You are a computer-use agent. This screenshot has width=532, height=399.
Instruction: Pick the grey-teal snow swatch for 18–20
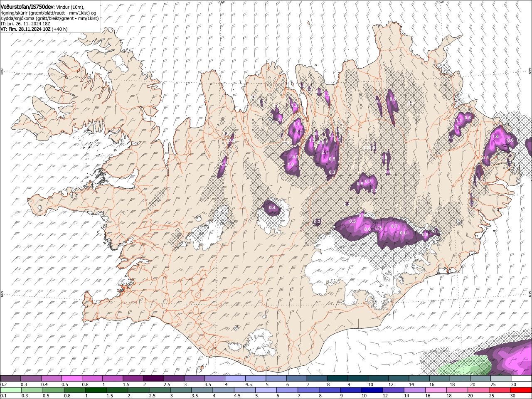coord(460,378)
